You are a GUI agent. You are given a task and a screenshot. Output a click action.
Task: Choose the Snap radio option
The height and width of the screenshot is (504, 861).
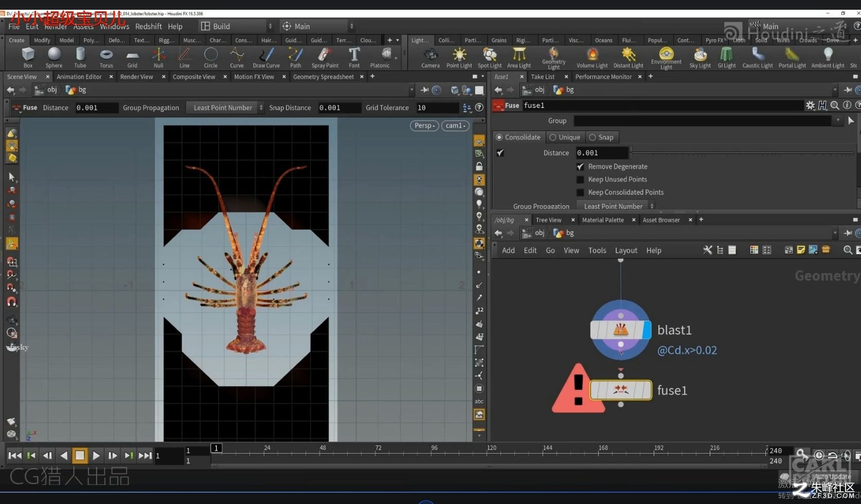(x=601, y=137)
